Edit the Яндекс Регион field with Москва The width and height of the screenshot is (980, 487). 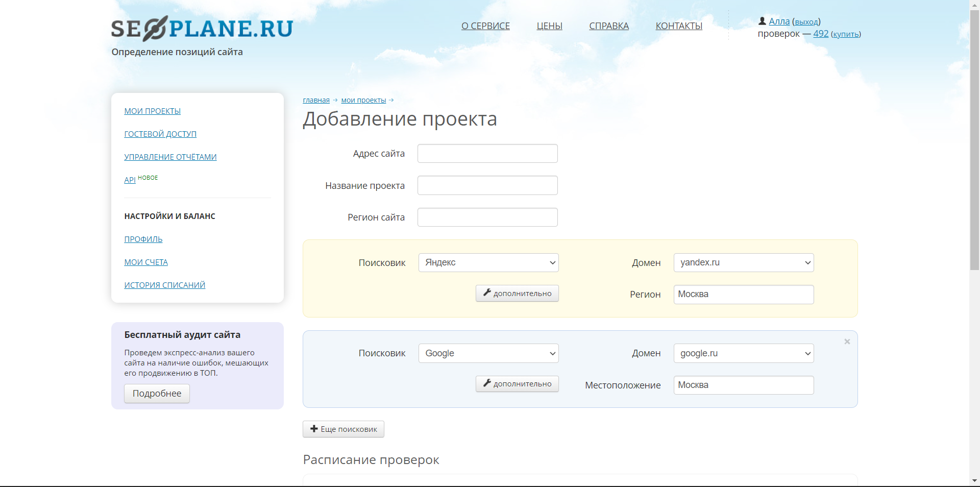744,295
